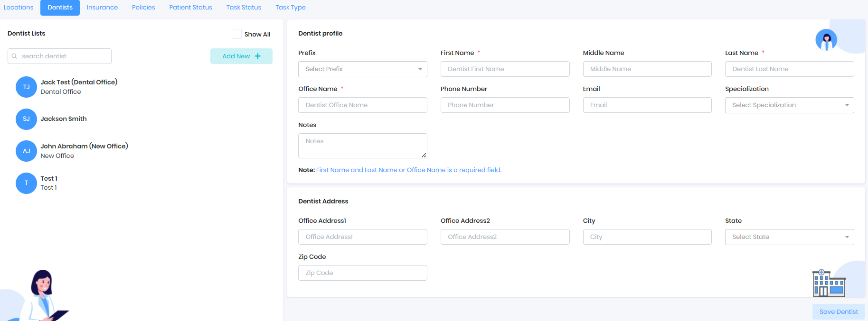This screenshot has height=321, width=868.
Task: Click the Dentist Address heading
Action: coord(323,202)
